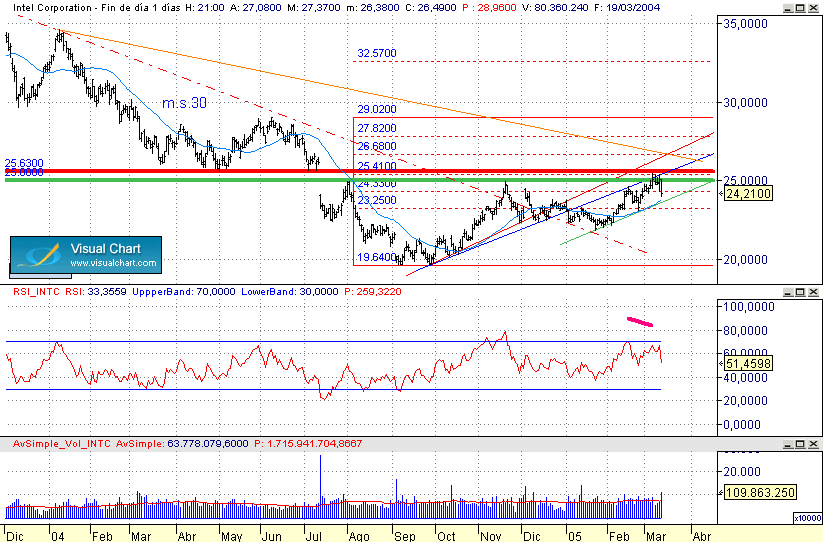This screenshot has width=823, height=542.
Task: Click the 05 year marker on time axis
Action: coord(574,536)
